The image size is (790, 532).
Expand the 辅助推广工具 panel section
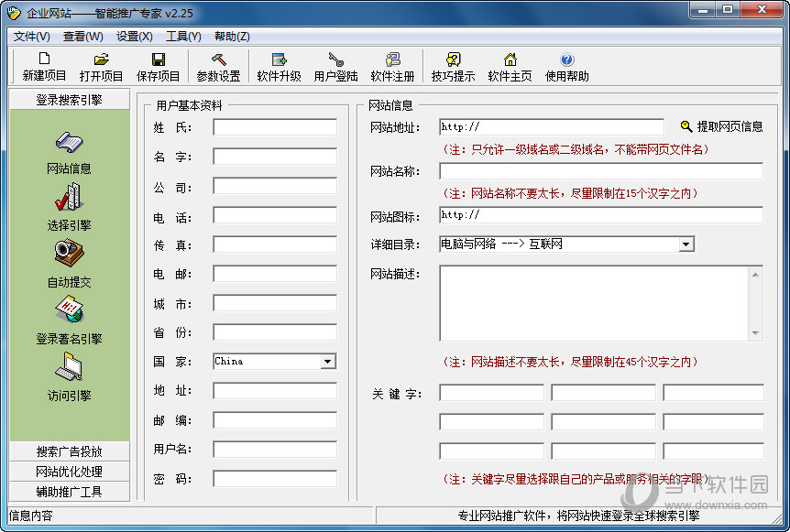click(x=70, y=492)
